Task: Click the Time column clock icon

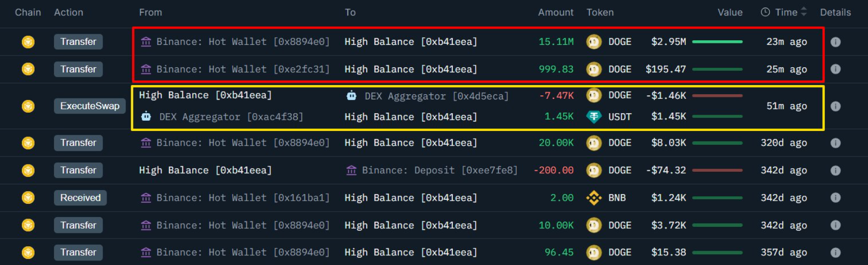Action: tap(765, 12)
